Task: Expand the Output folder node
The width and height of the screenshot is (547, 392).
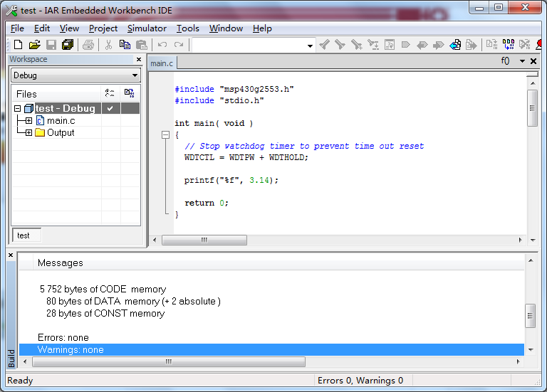Action: (28, 133)
